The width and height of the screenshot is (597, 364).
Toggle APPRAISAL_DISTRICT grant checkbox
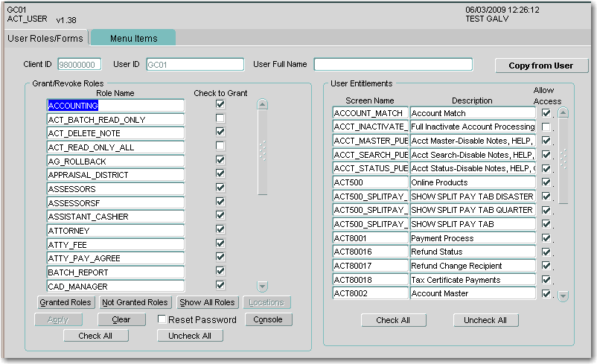(220, 173)
